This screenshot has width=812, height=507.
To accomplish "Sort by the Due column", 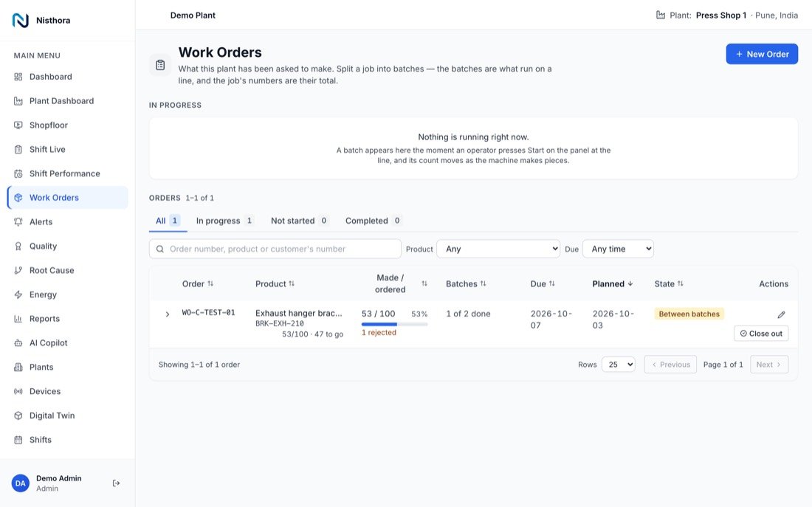I will tap(543, 284).
